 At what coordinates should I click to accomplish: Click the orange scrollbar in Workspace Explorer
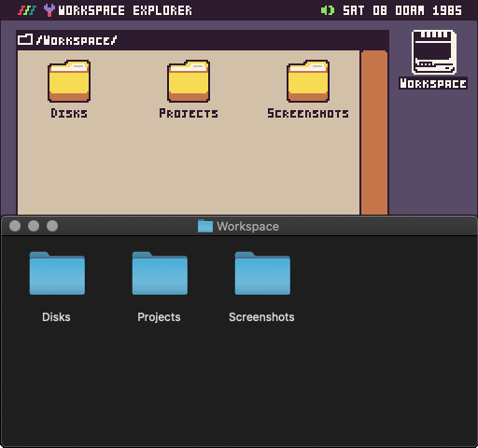point(374,133)
